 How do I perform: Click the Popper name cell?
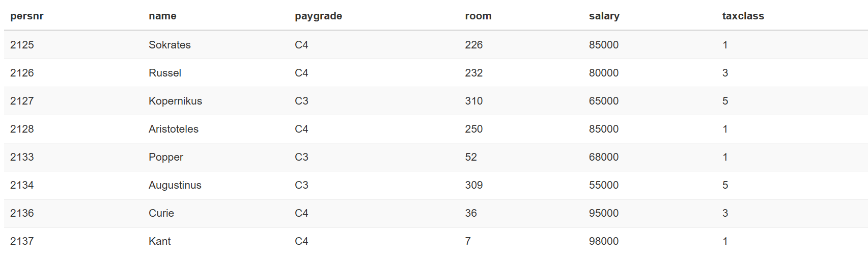coord(165,157)
